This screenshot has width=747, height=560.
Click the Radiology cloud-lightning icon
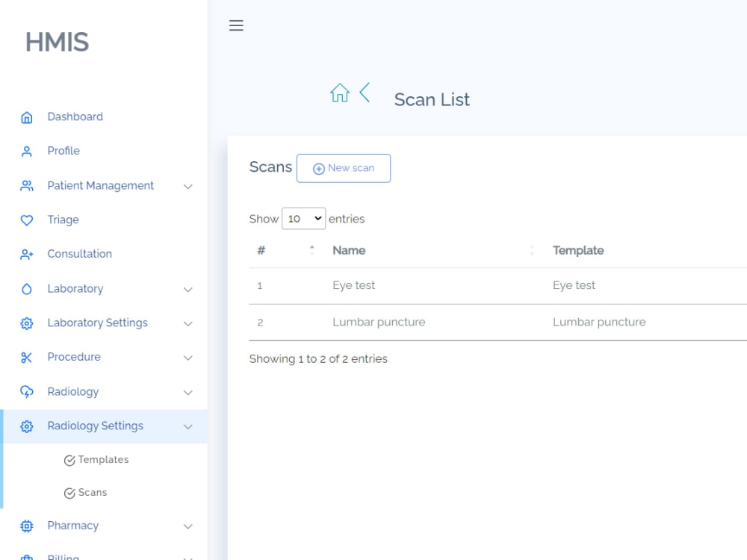tap(27, 392)
